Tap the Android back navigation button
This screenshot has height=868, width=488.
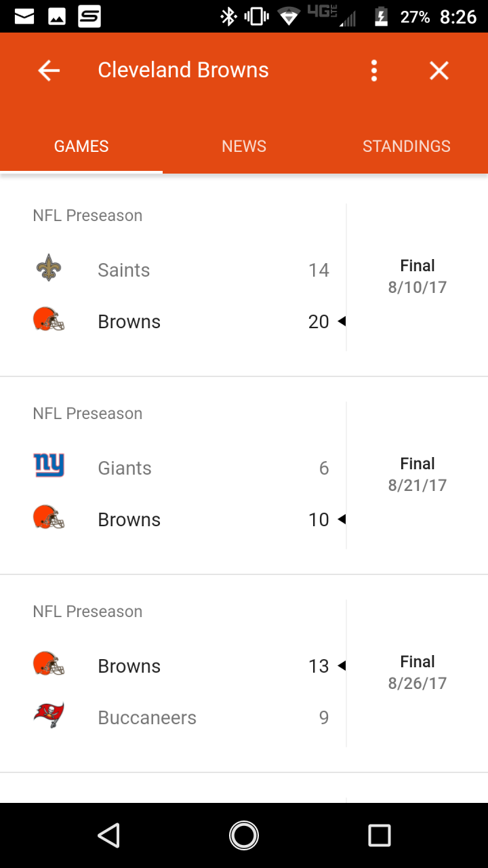pos(108,835)
